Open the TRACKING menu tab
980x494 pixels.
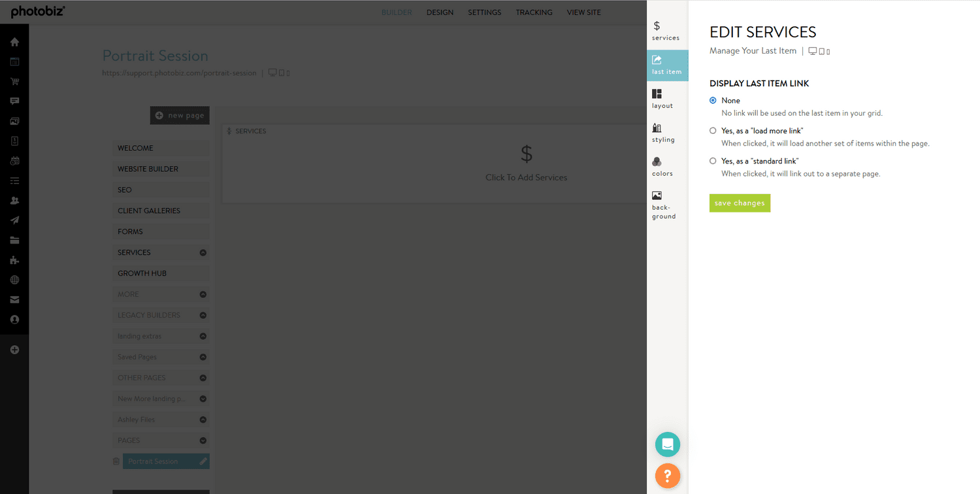point(534,12)
